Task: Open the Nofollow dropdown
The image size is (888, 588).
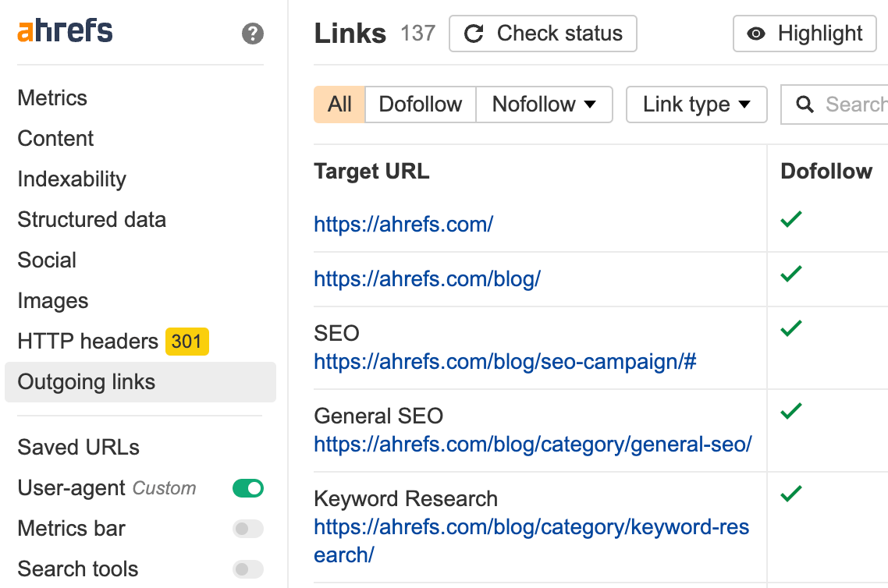Action: coord(544,104)
